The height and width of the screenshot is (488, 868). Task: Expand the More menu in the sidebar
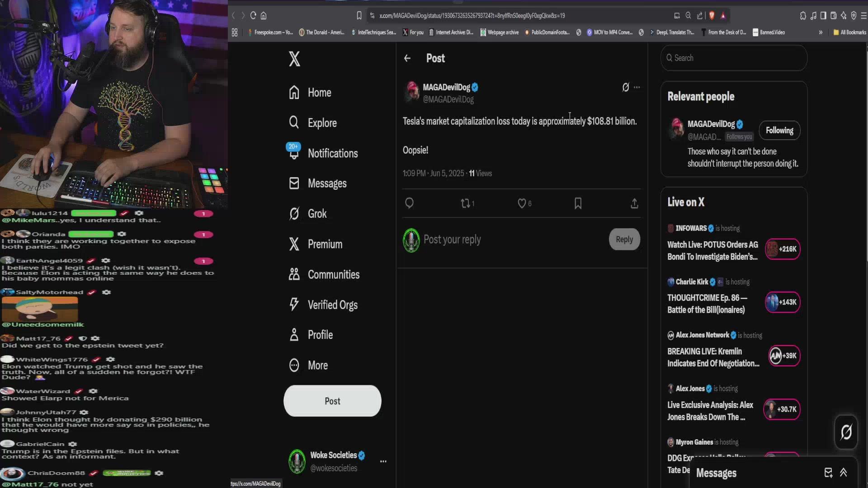pos(308,365)
